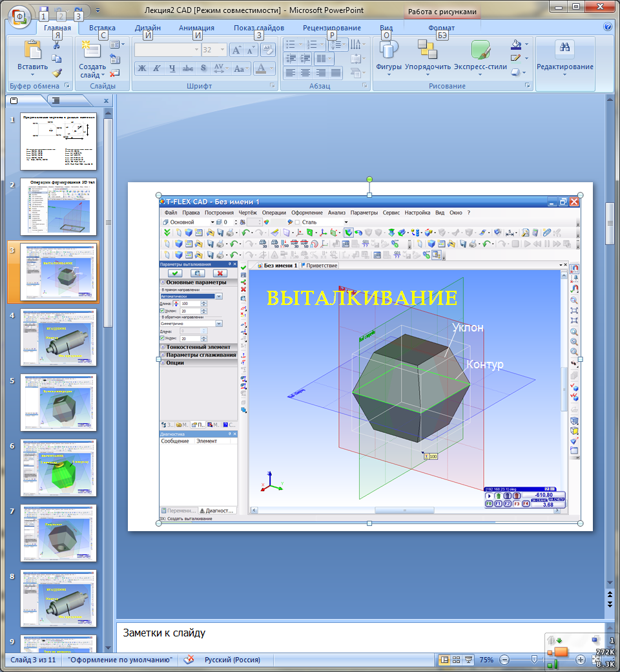The image size is (620, 672).
Task: Open the Change Case Aa dropdown
Action: (242, 68)
